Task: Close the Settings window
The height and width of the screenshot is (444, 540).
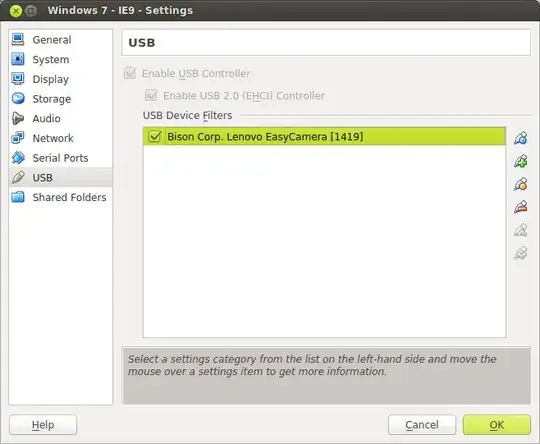Action: pos(16,11)
